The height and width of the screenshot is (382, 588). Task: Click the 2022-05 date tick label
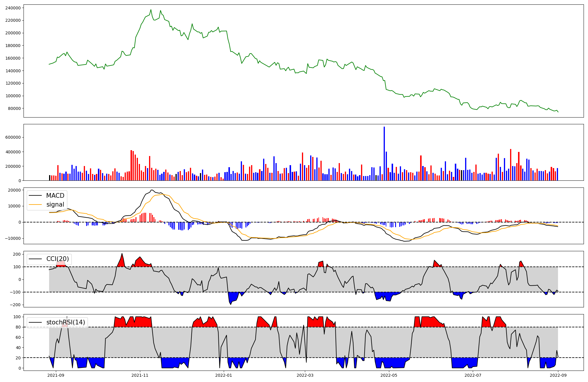[x=389, y=375]
